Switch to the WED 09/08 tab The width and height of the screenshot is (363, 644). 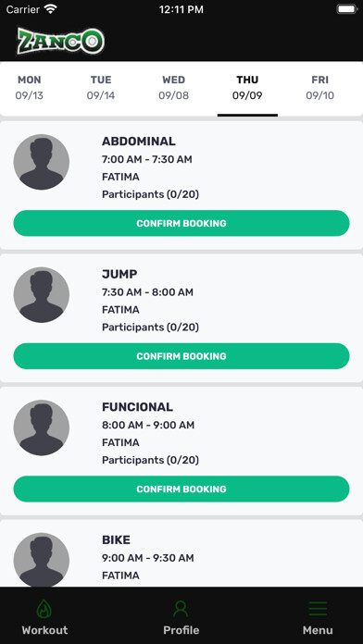[x=173, y=88]
